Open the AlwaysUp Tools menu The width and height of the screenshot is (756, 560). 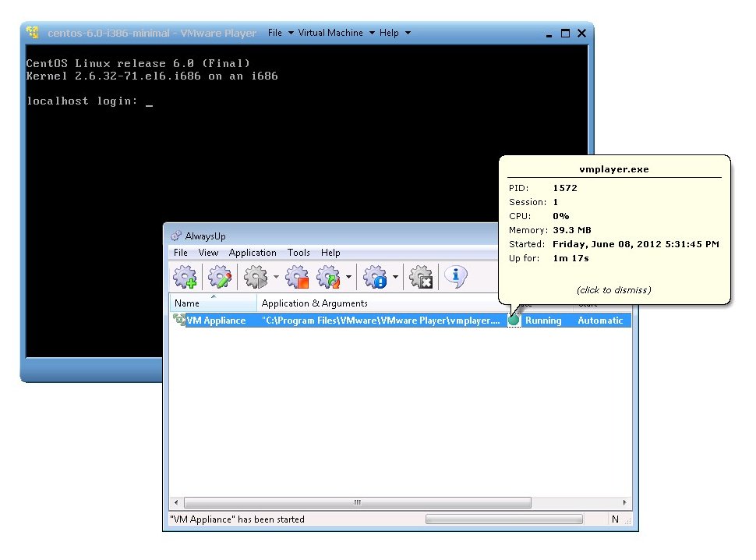(299, 253)
